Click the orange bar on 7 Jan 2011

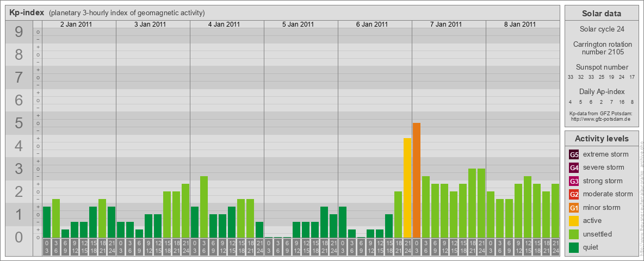(x=417, y=180)
